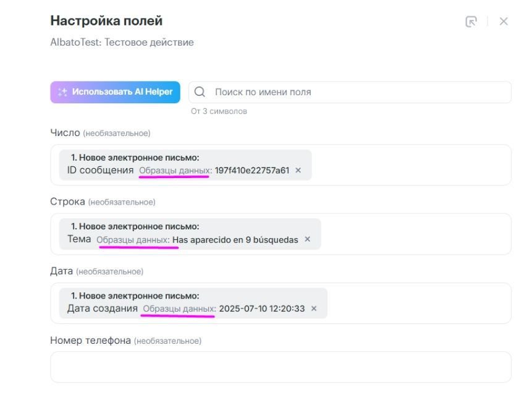Click the sparkle icon on the AI Helper button
The height and width of the screenshot is (400, 532).
click(x=62, y=92)
